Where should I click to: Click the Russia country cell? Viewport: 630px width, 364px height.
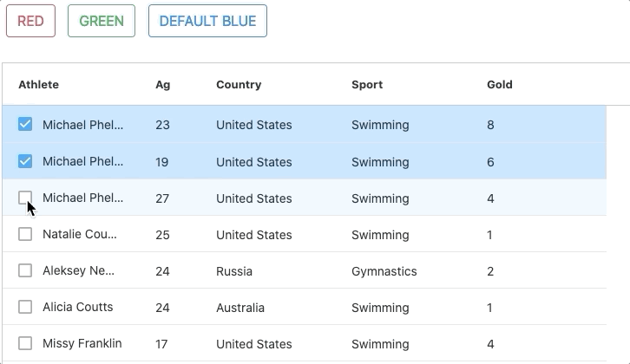click(x=234, y=271)
